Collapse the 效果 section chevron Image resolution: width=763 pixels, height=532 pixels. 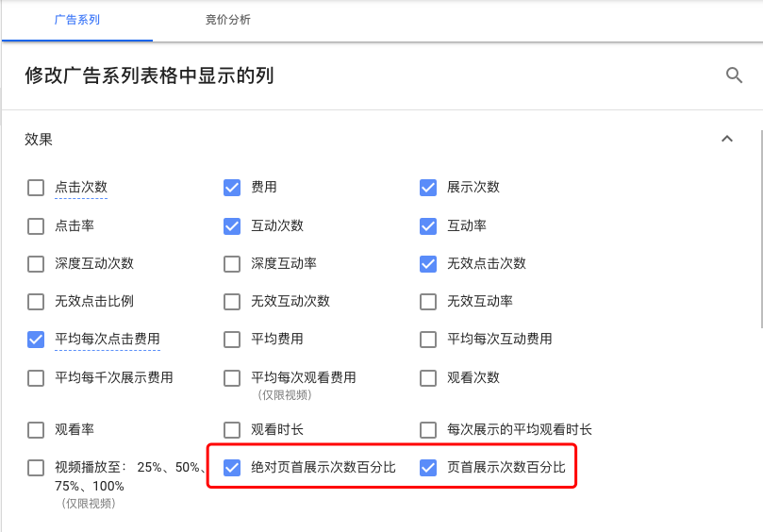point(727,139)
